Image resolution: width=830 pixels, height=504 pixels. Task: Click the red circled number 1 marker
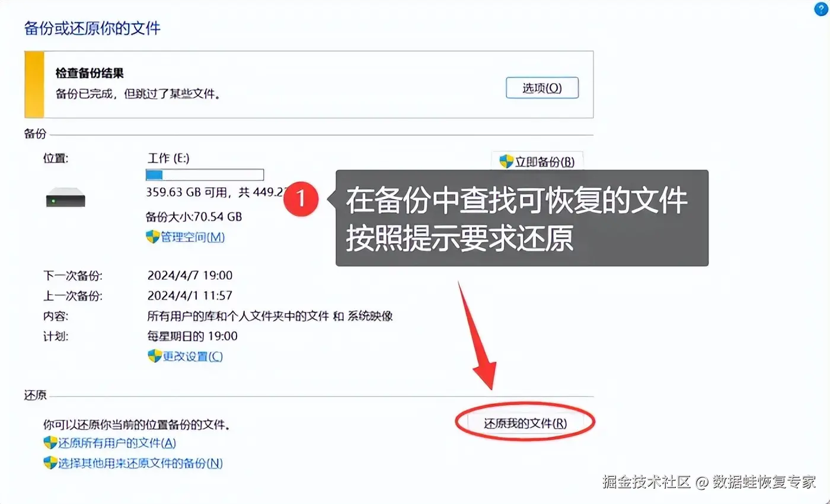point(300,198)
